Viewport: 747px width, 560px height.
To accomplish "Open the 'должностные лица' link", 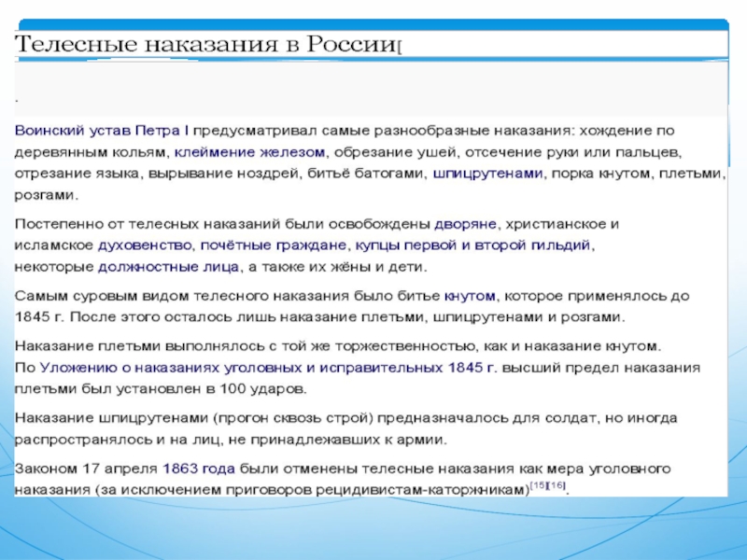I will point(168,267).
